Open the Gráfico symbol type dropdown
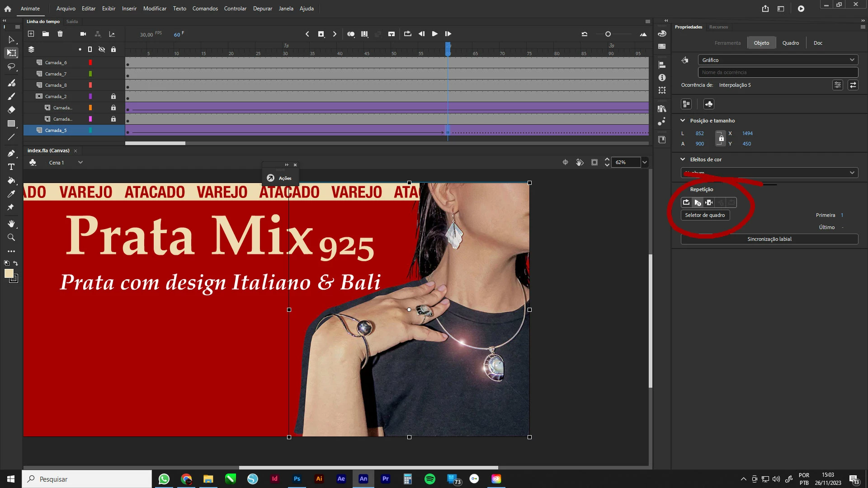Screen dimensions: 868x488 point(778,60)
